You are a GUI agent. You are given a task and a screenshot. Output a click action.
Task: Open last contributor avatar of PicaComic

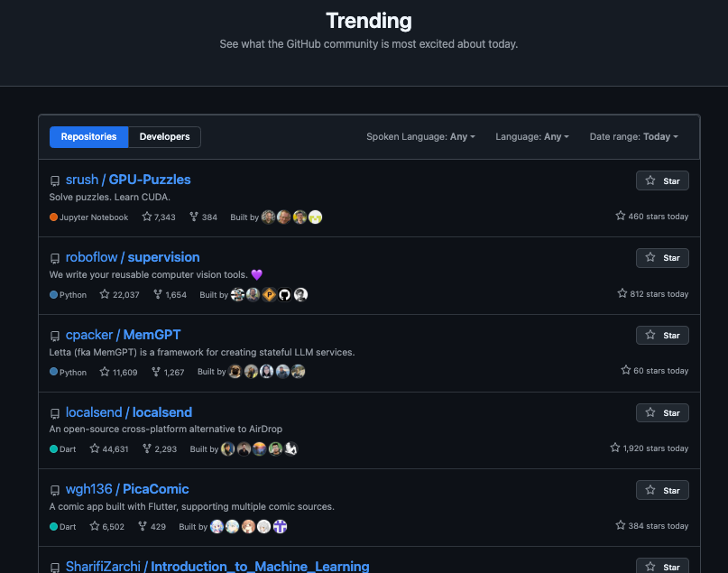280,526
